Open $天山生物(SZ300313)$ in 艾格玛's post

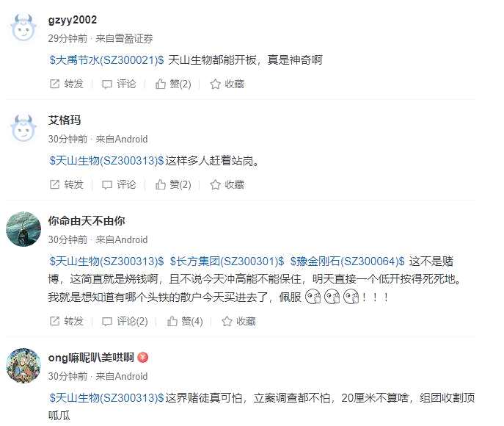tap(106, 160)
